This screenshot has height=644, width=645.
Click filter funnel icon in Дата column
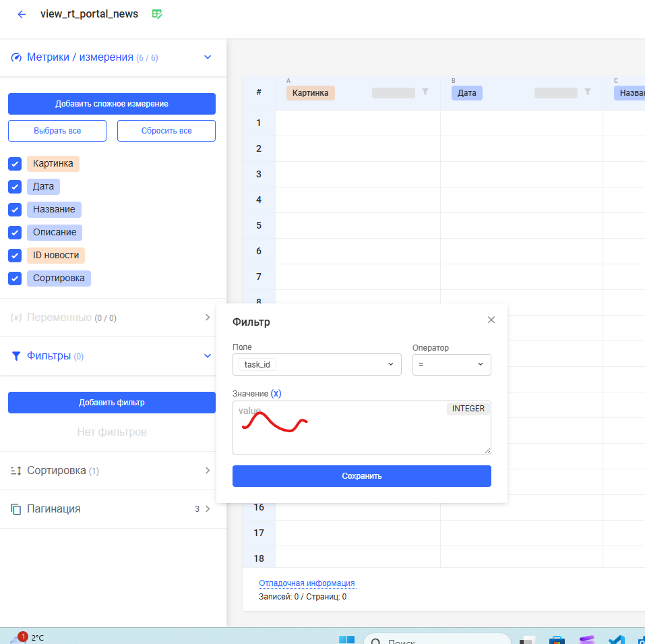coord(587,92)
